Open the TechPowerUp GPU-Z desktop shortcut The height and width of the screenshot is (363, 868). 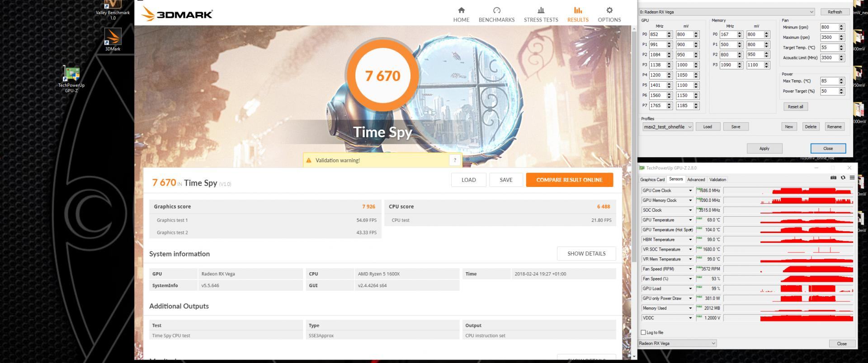[x=71, y=79]
